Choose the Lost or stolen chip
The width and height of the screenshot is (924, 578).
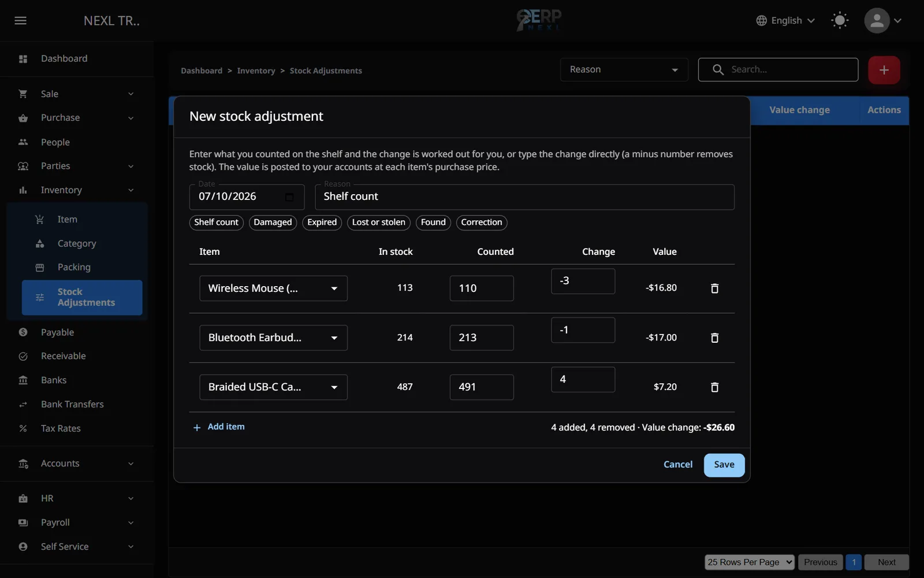click(379, 223)
